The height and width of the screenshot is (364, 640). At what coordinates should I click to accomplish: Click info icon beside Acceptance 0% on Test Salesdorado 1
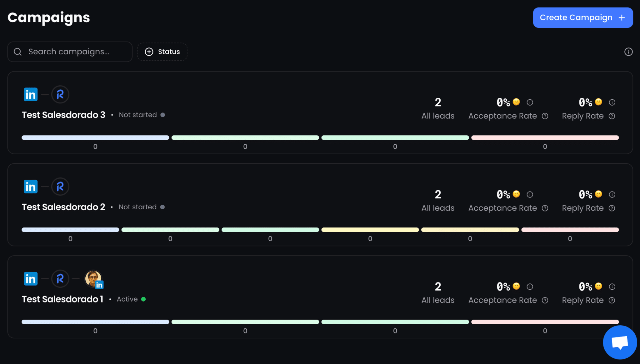[530, 287]
